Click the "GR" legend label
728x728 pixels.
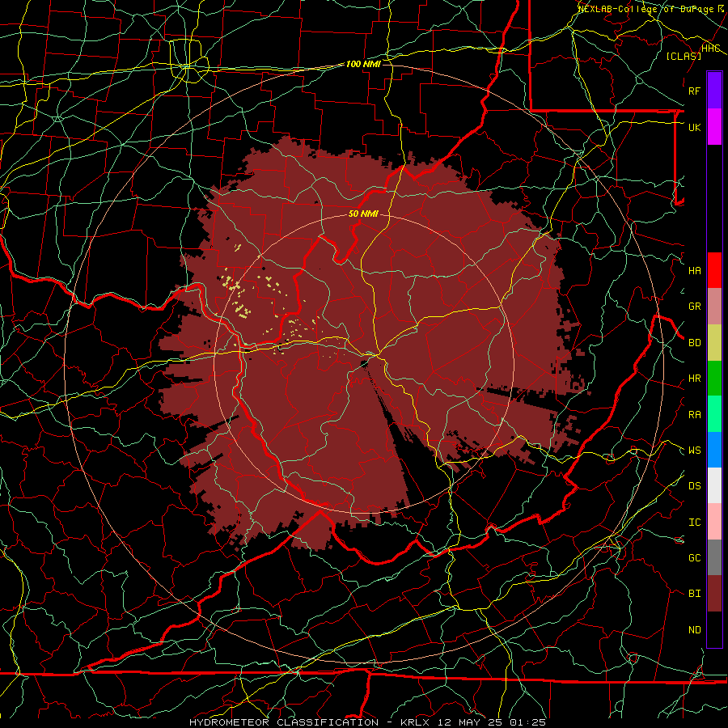tap(694, 306)
